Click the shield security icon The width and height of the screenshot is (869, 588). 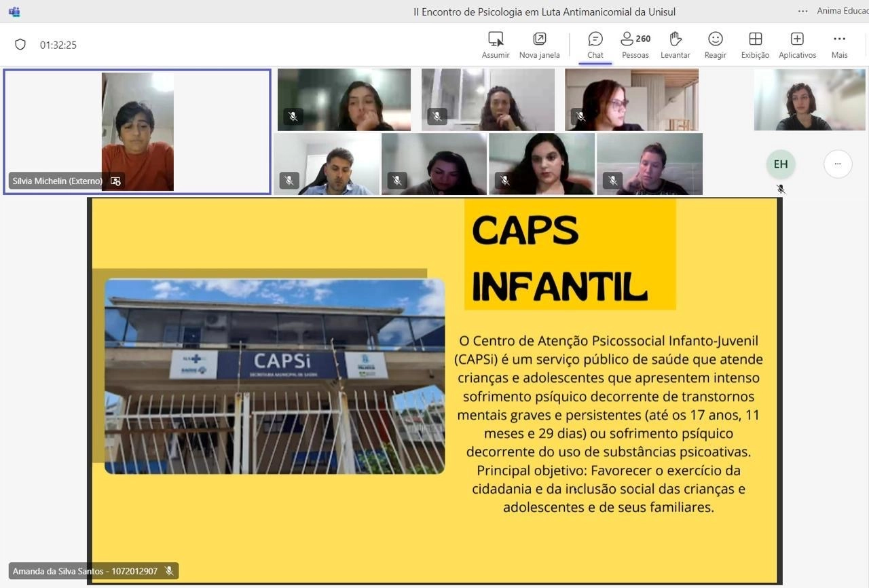coord(20,45)
